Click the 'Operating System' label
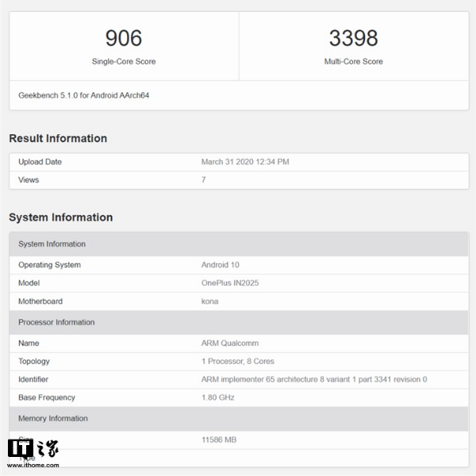The width and height of the screenshot is (476, 476). (x=49, y=265)
